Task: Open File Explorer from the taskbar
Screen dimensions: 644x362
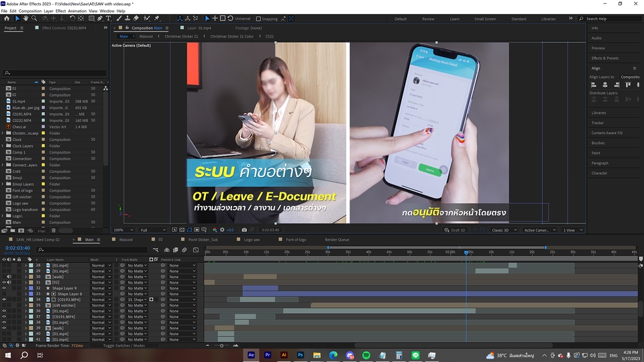Action: (317, 355)
